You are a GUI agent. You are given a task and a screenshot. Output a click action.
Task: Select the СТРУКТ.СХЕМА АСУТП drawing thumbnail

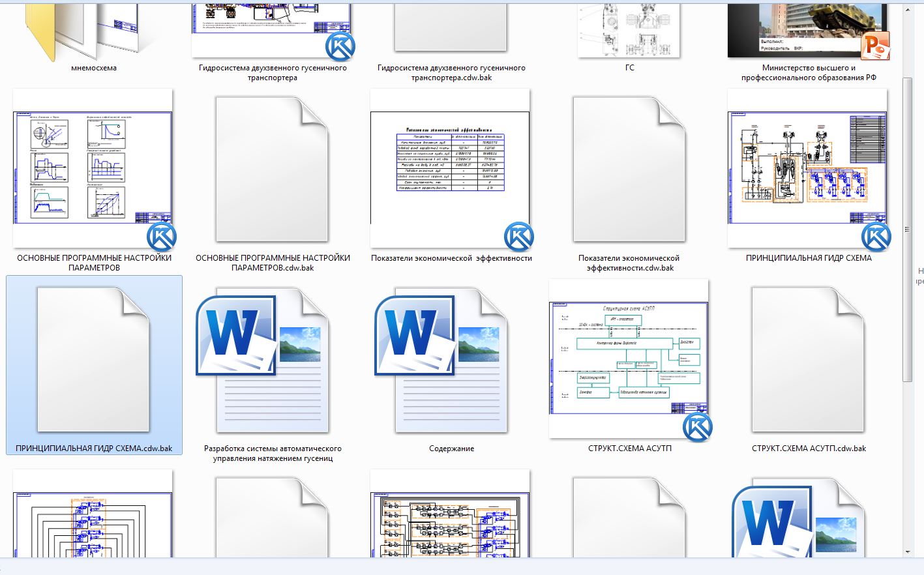[629, 359]
